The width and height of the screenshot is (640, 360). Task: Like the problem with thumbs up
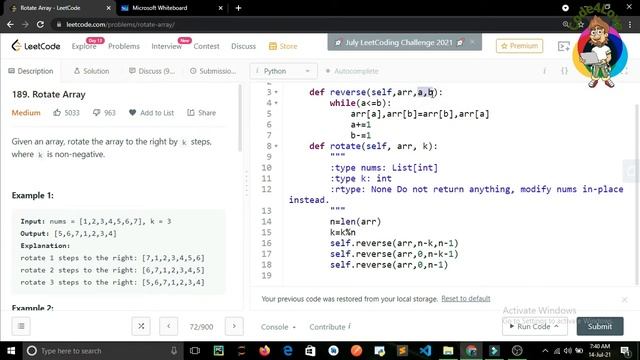57,112
